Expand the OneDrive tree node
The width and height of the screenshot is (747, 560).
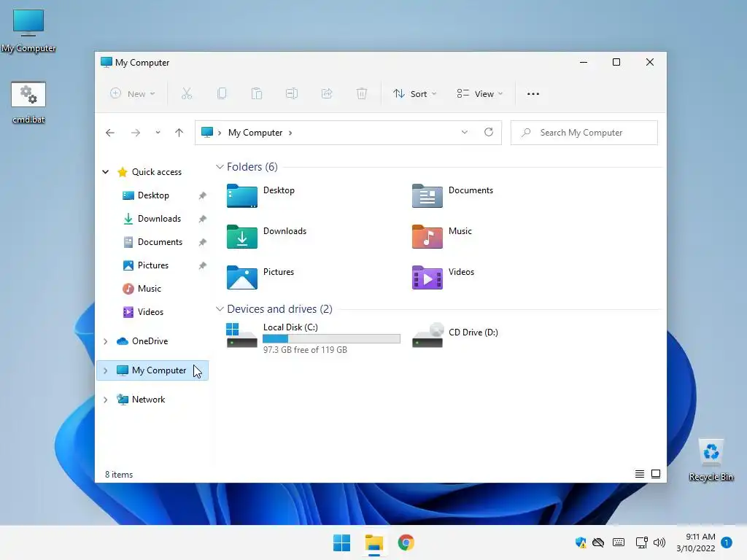coord(106,341)
